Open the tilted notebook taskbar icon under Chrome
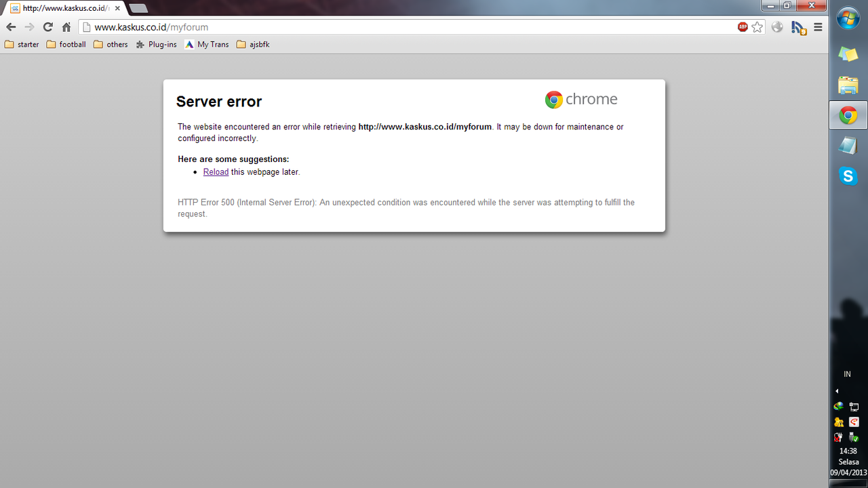 coord(848,146)
